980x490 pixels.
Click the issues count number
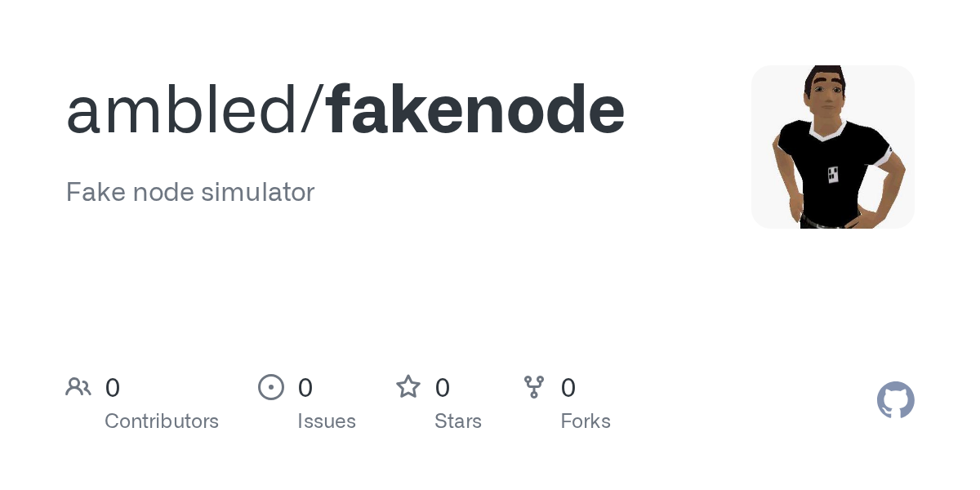point(305,388)
